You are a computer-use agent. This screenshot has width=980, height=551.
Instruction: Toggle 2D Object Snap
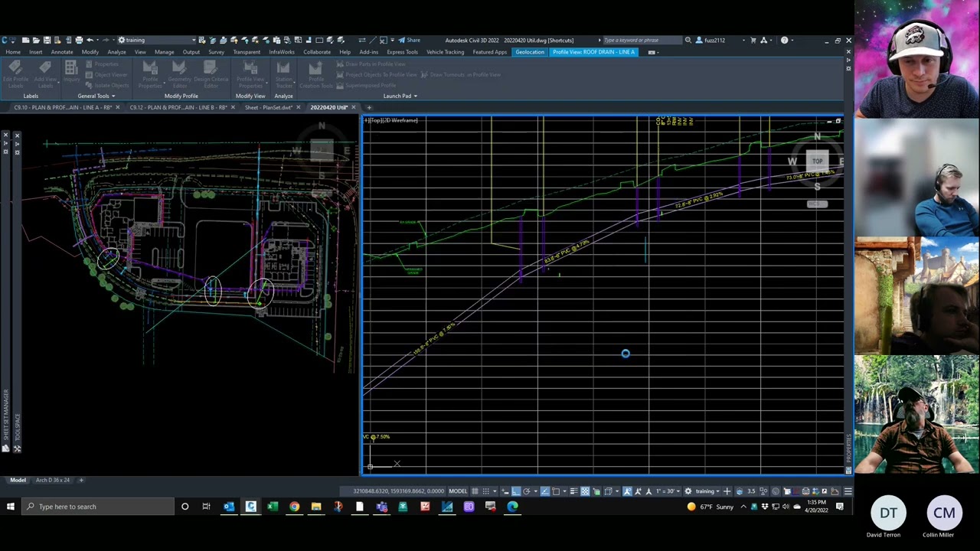click(x=556, y=491)
